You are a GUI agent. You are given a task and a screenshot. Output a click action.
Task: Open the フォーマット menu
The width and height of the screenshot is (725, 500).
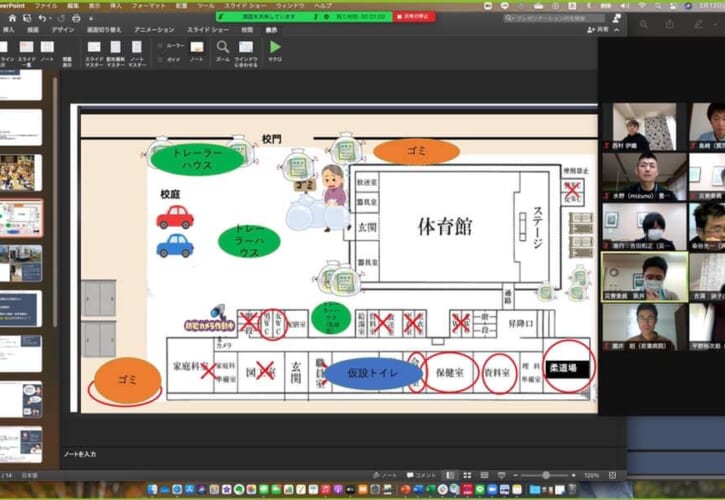(148, 6)
